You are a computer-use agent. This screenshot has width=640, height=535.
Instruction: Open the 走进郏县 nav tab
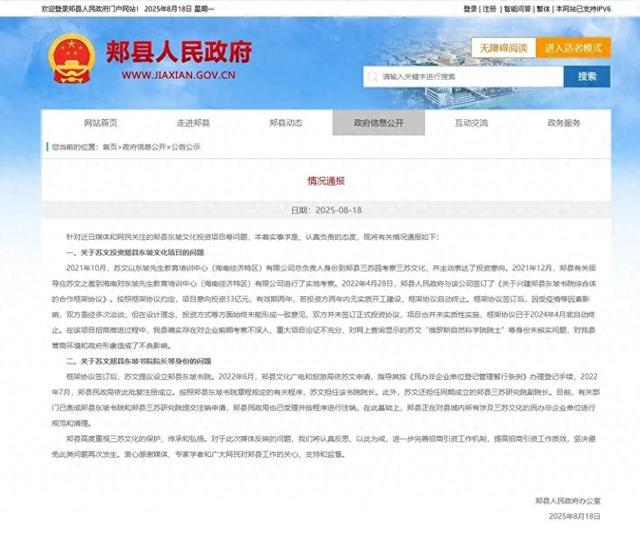click(x=193, y=123)
